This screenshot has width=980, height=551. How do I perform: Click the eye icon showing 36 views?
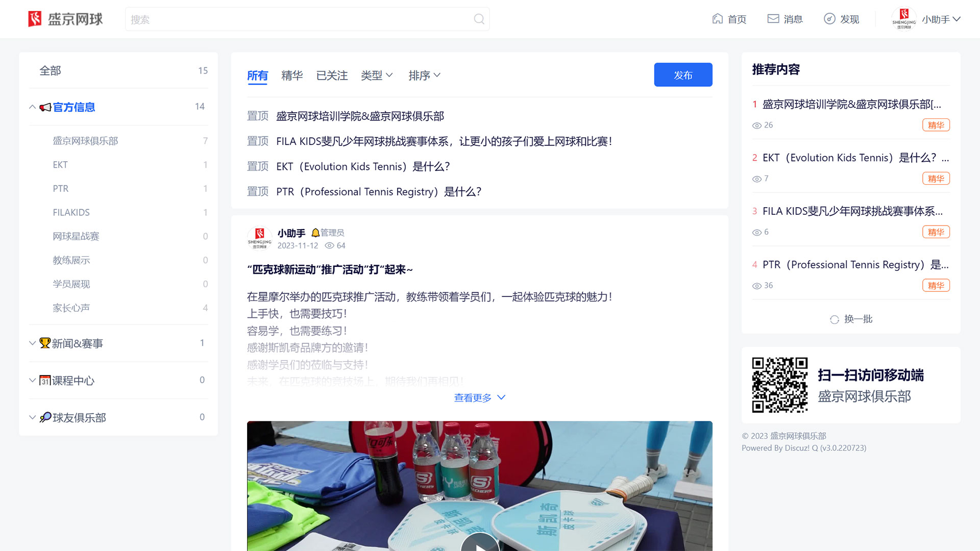[x=757, y=286]
